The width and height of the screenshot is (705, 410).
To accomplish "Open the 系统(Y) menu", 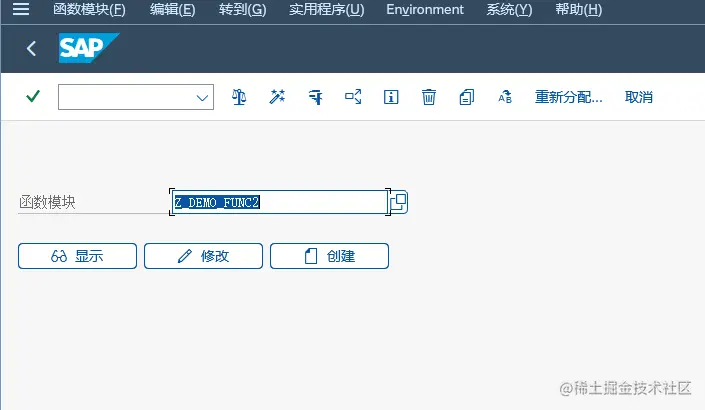I will point(509,9).
